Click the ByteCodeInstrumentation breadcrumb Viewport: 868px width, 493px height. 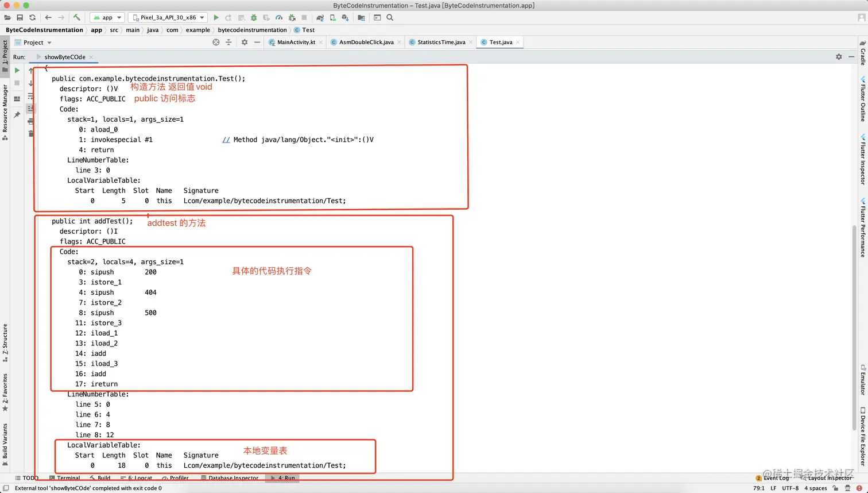click(x=44, y=30)
